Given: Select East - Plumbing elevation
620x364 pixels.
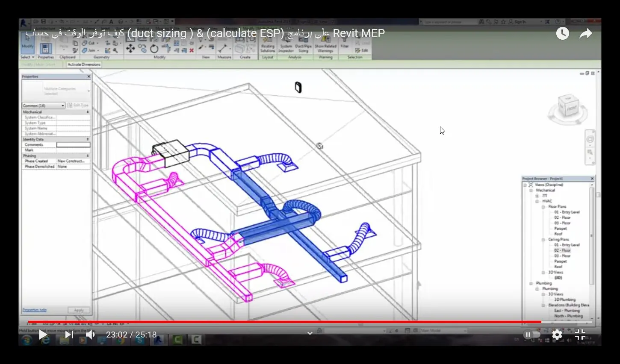Looking at the screenshot, I should (x=567, y=311).
